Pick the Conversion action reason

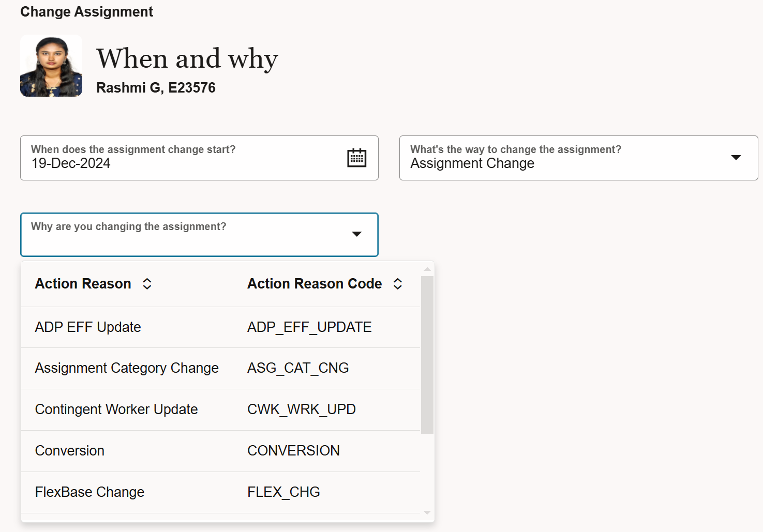(x=70, y=451)
